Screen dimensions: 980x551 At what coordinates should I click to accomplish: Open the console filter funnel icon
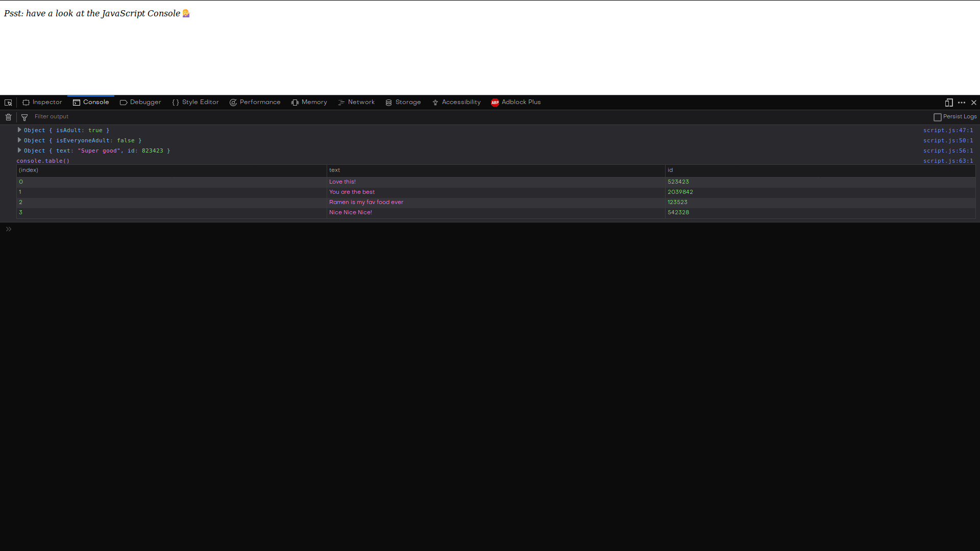click(x=24, y=117)
